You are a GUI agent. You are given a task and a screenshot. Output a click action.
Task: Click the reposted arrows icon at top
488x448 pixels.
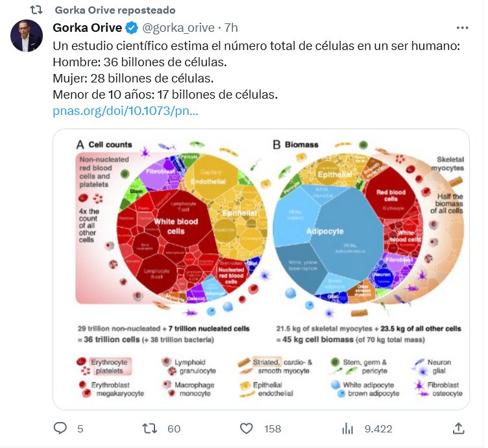(x=36, y=10)
